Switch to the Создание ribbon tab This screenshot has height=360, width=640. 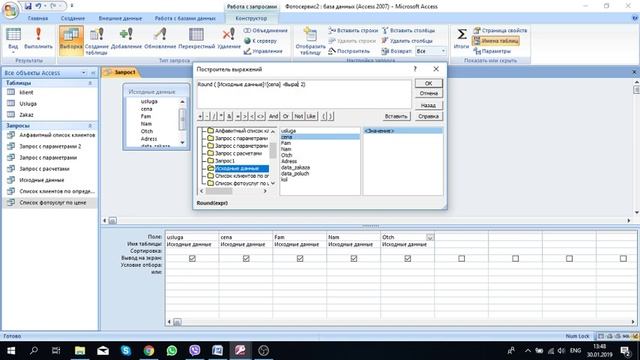(x=73, y=18)
